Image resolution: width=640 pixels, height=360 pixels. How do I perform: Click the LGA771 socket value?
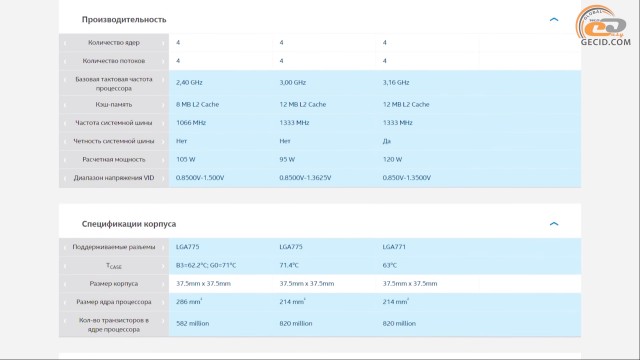[x=394, y=247]
